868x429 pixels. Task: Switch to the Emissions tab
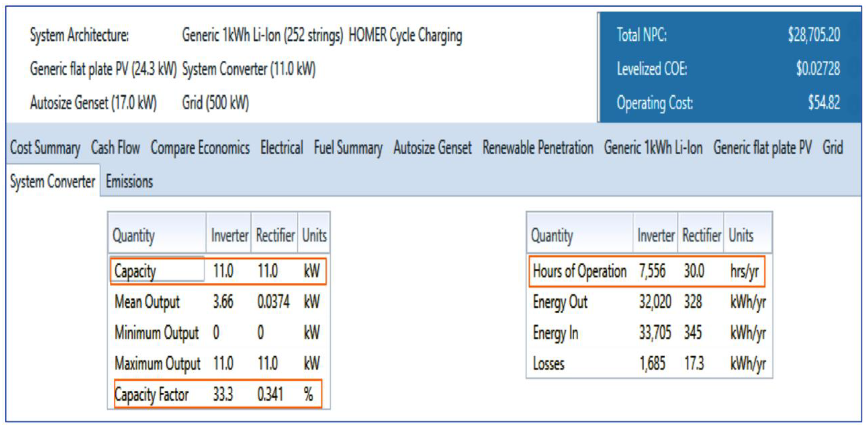[129, 181]
